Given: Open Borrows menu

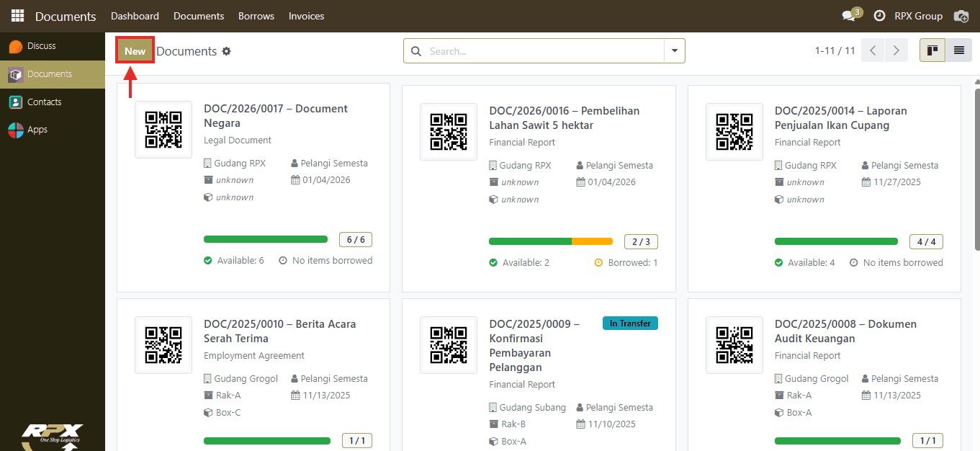Looking at the screenshot, I should point(256,16).
